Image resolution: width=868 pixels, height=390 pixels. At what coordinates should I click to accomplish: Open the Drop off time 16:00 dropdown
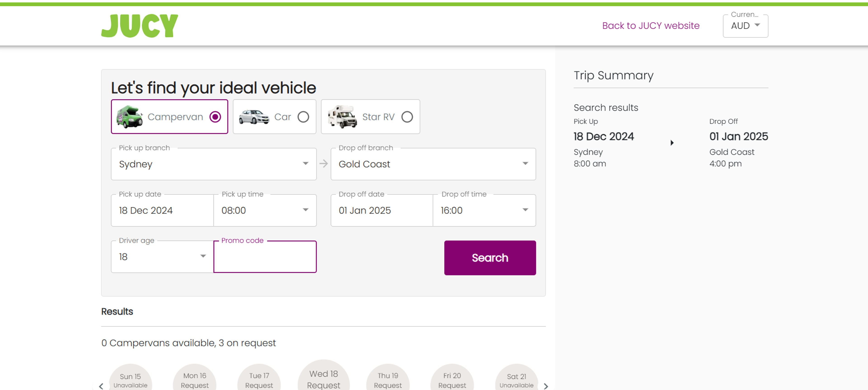(x=485, y=210)
